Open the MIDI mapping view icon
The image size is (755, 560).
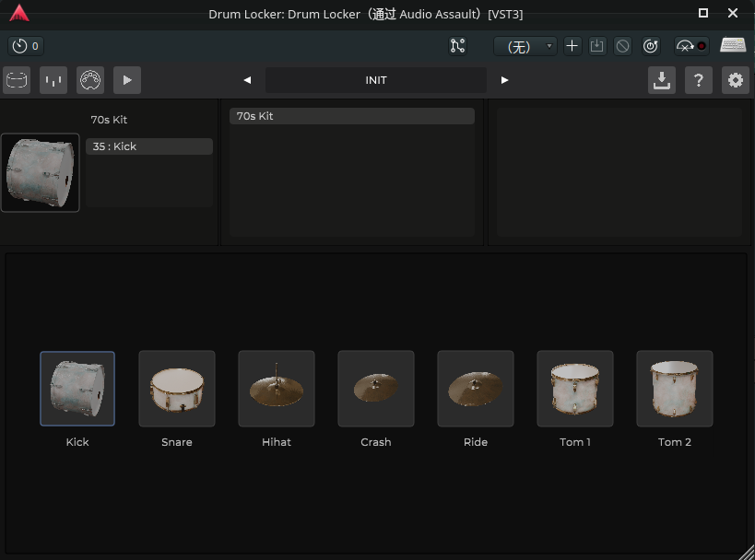pyautogui.click(x=90, y=80)
